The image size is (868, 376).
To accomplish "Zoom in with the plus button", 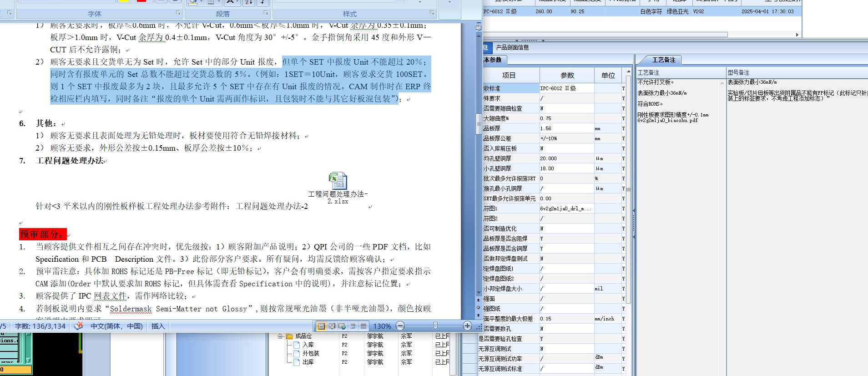I will pyautogui.click(x=467, y=326).
